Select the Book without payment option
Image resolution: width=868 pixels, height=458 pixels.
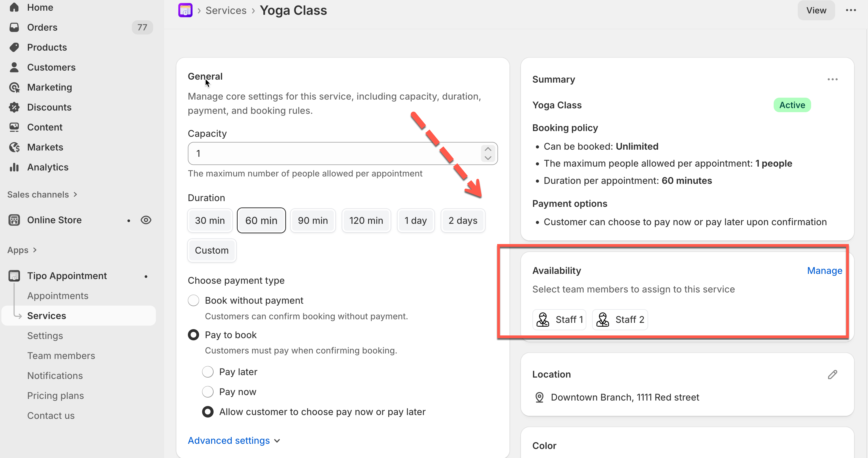(193, 300)
